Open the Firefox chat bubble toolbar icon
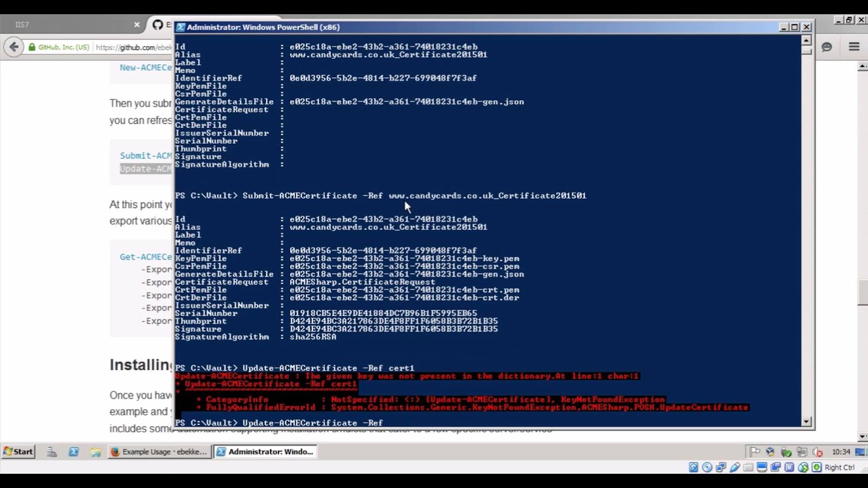868x488 pixels. point(827,47)
